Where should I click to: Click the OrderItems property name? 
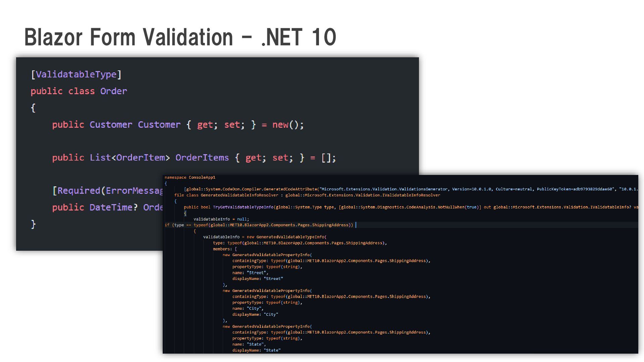coord(202,158)
